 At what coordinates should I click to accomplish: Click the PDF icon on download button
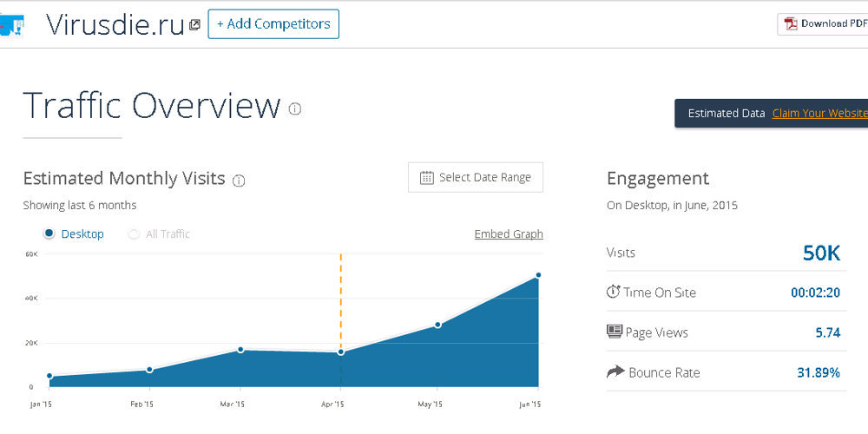790,23
